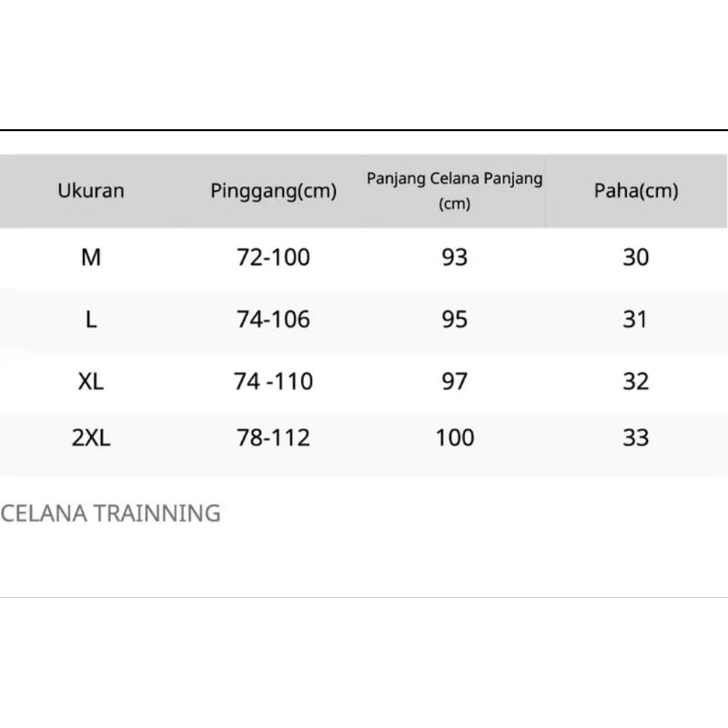
Task: Click pants length value 100
Action: tap(454, 438)
